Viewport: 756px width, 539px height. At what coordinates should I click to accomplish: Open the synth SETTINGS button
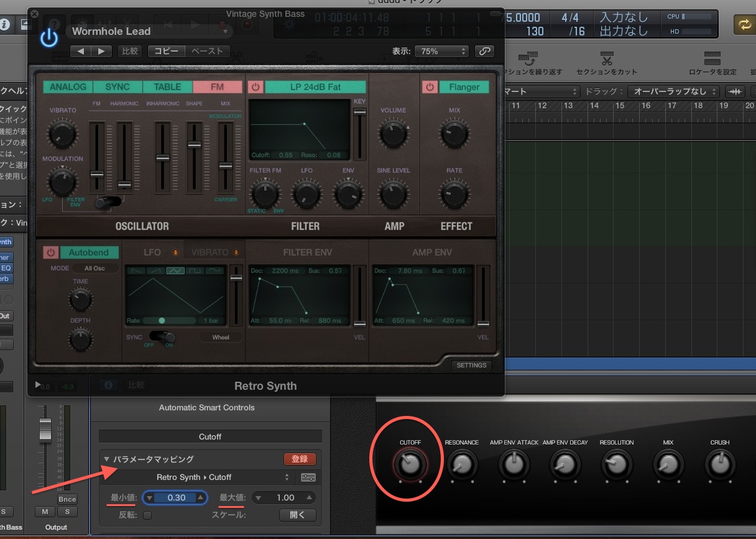pos(471,366)
